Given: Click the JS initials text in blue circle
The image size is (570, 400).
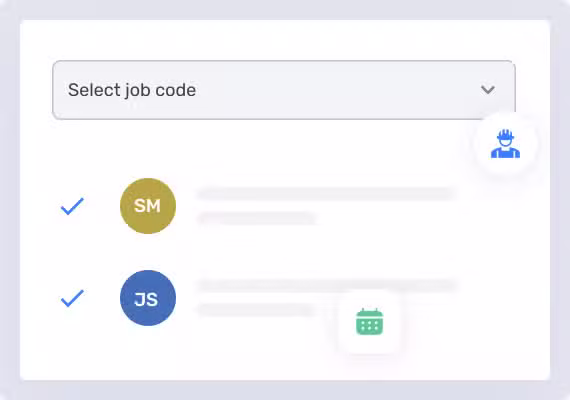Looking at the screenshot, I should pyautogui.click(x=146, y=299).
